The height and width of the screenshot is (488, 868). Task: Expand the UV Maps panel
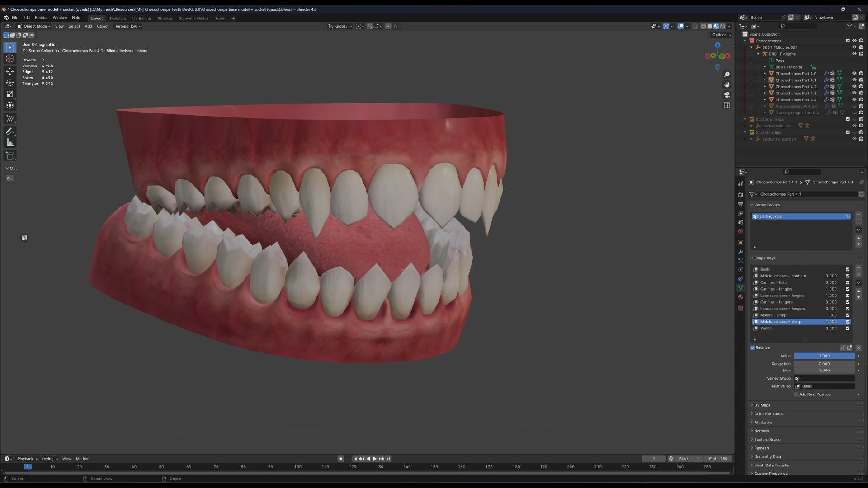click(762, 405)
